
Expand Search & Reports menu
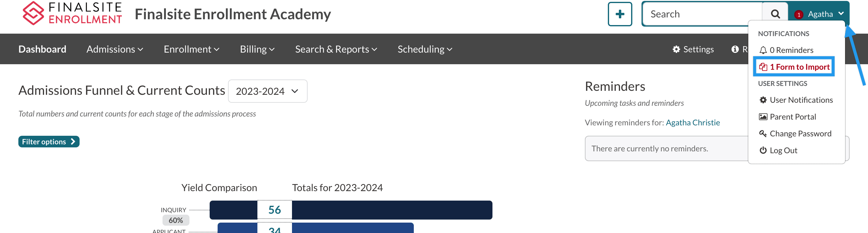pos(336,50)
